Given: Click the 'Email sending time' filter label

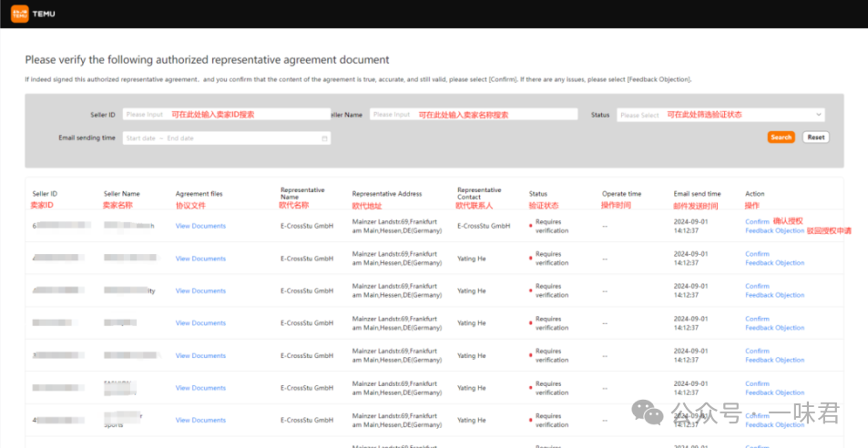Looking at the screenshot, I should (x=87, y=137).
